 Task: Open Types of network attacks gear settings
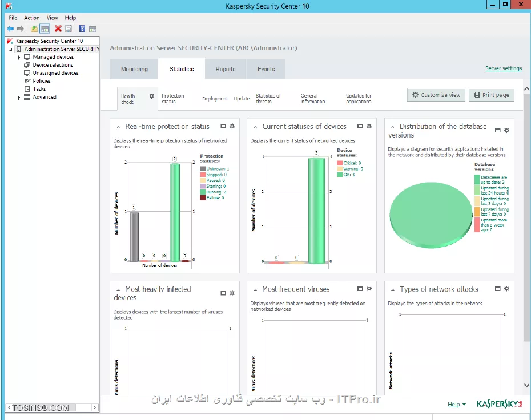pyautogui.click(x=506, y=289)
